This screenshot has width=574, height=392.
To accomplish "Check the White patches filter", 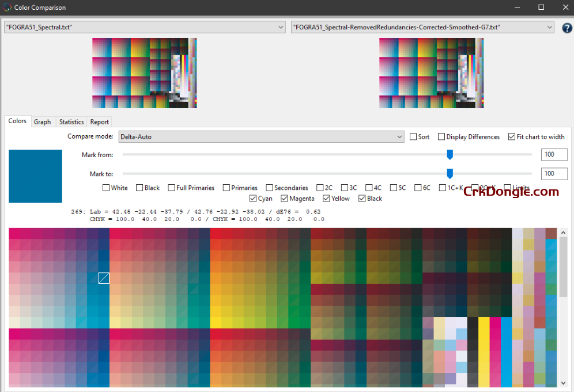I will pyautogui.click(x=106, y=187).
